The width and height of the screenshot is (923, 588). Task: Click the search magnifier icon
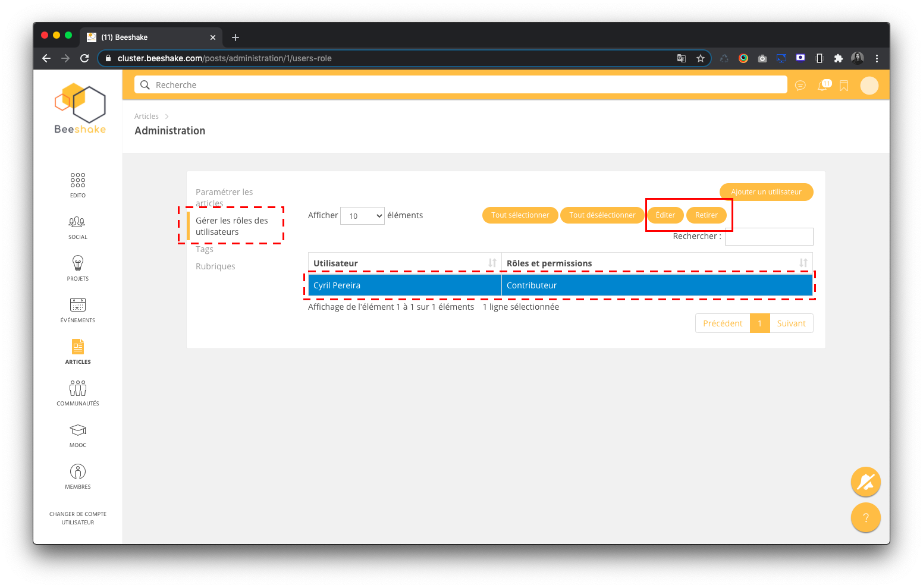click(x=145, y=85)
